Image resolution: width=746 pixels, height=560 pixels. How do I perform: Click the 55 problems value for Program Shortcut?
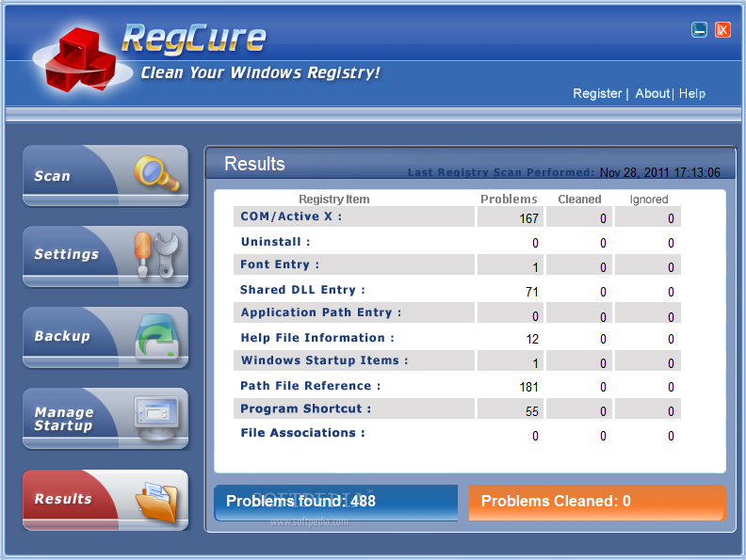(x=532, y=411)
